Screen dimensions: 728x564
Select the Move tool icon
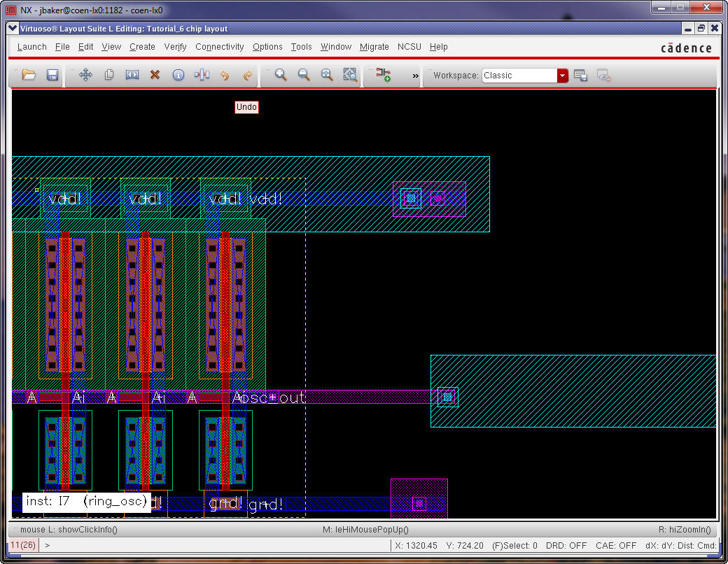[85, 75]
